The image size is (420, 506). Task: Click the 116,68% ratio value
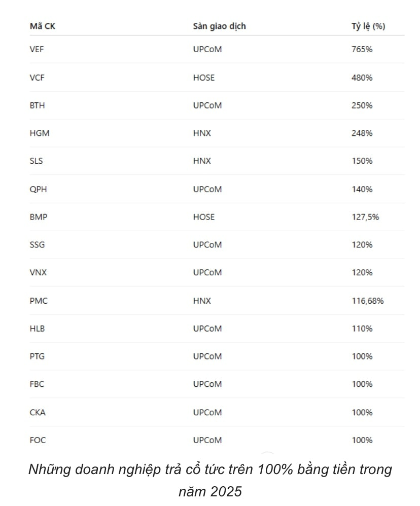368,301
